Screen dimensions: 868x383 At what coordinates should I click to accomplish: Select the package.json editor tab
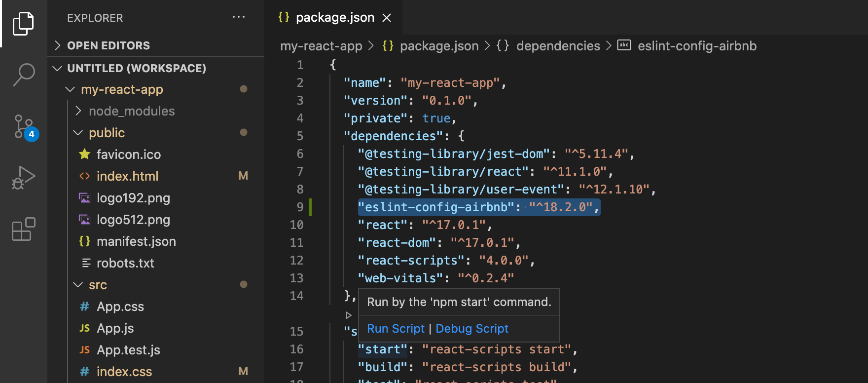point(334,18)
